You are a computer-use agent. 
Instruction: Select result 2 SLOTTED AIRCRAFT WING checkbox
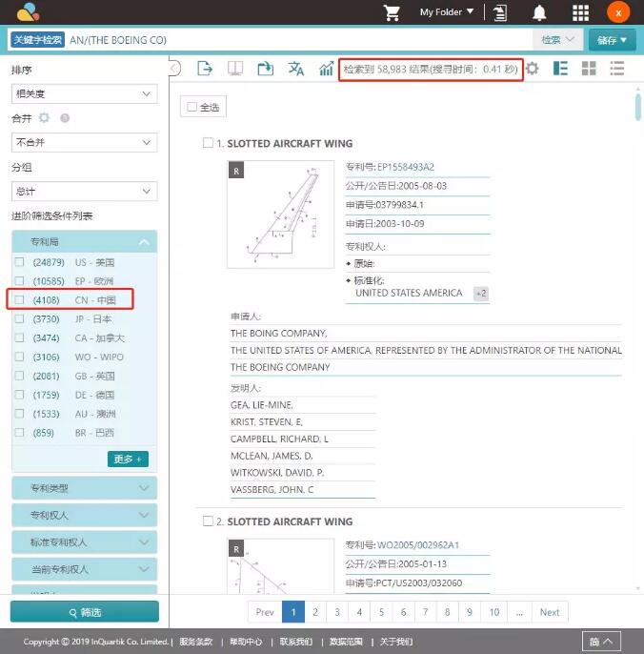point(208,521)
